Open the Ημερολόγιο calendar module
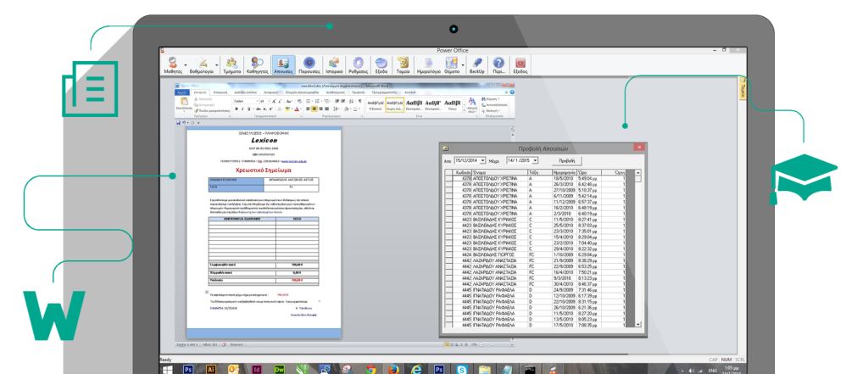The height and width of the screenshot is (374, 868). pos(428,64)
